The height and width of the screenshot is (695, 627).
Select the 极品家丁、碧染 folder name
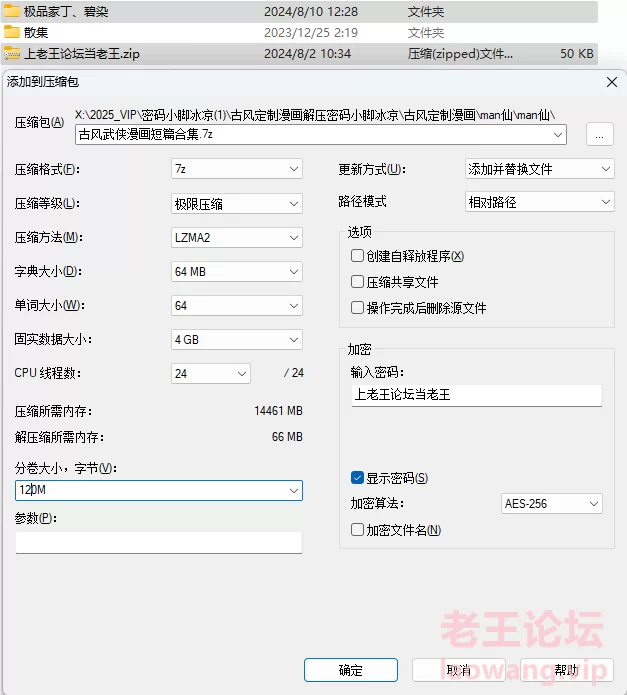66,11
